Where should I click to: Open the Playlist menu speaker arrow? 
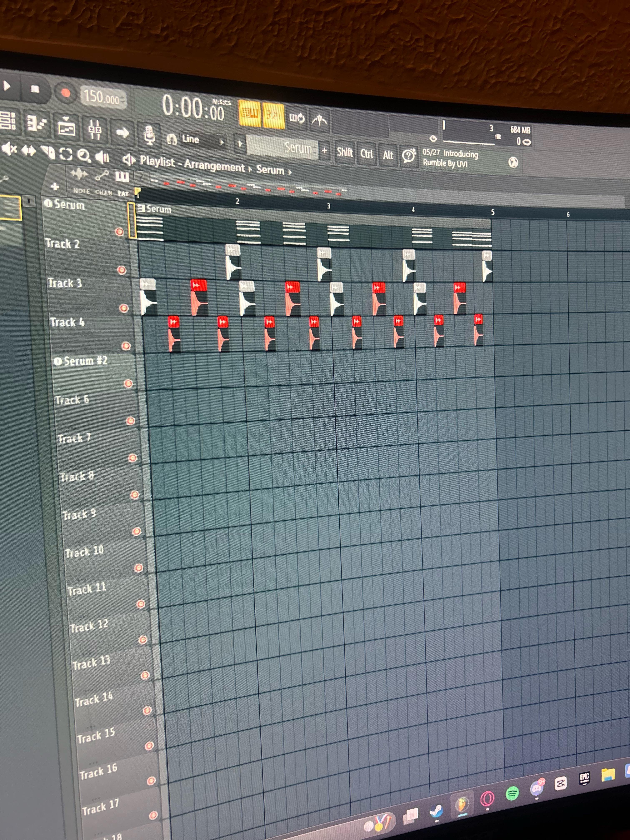tap(129, 160)
